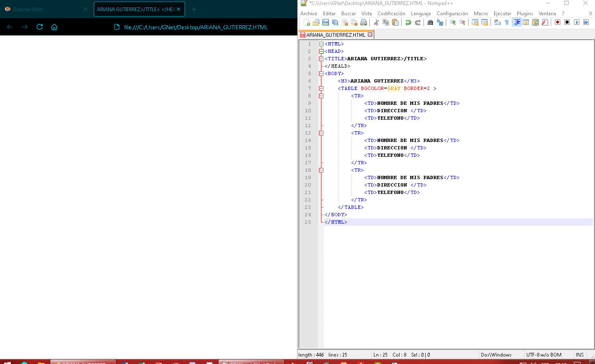The height and width of the screenshot is (364, 595).
Task: Collapse the HEAD fold on line 2
Action: pyautogui.click(x=321, y=51)
